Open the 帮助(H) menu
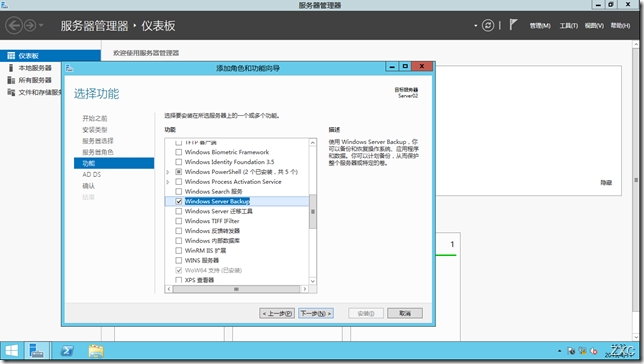This screenshot has width=644, height=364. coord(620,25)
